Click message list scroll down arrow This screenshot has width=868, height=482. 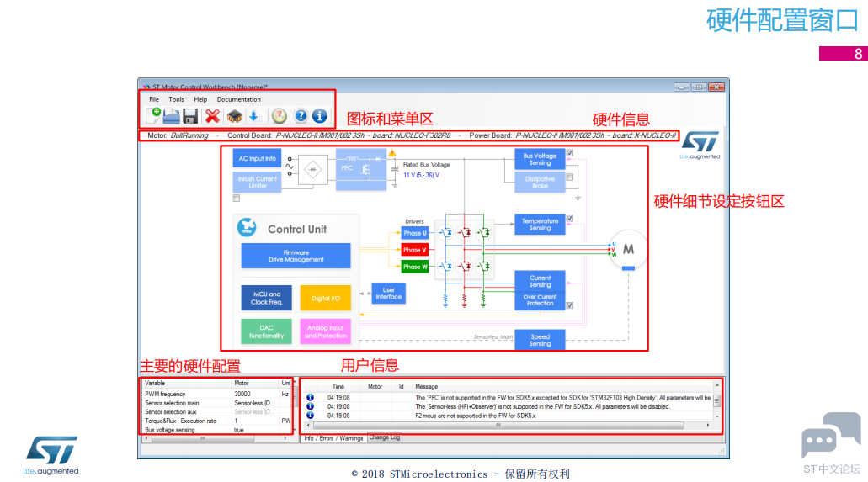tap(716, 416)
